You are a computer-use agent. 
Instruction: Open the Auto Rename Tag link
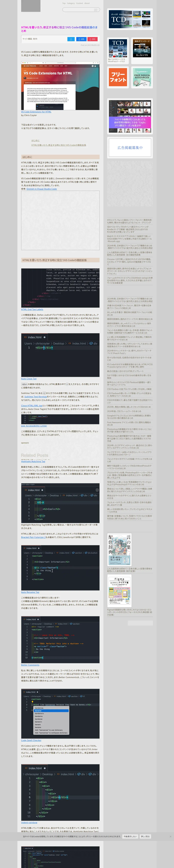tap(30, 592)
